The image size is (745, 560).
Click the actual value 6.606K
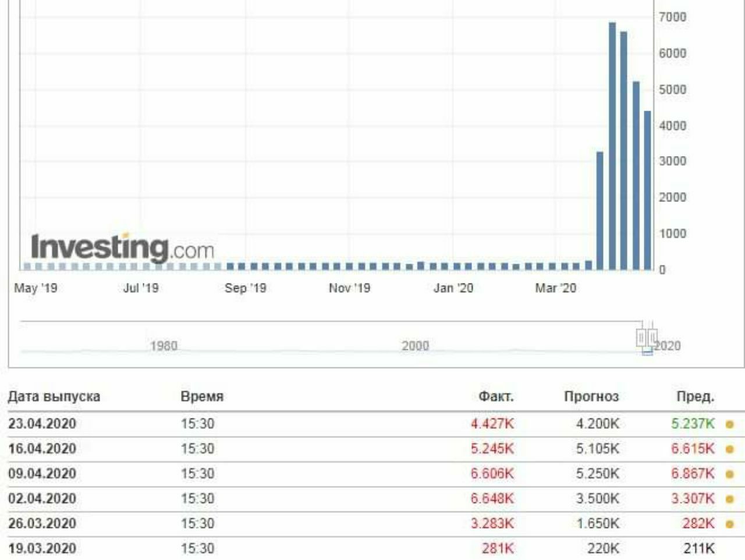492,474
